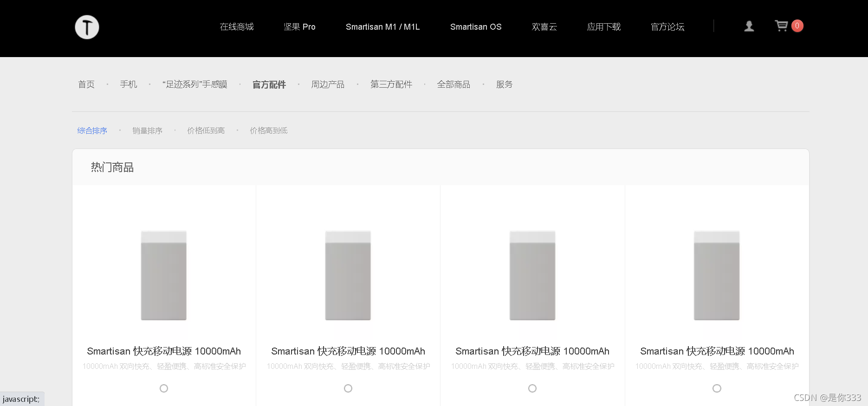This screenshot has height=406, width=868.
Task: Go to Smartisan M1 / M1L page
Action: click(382, 27)
